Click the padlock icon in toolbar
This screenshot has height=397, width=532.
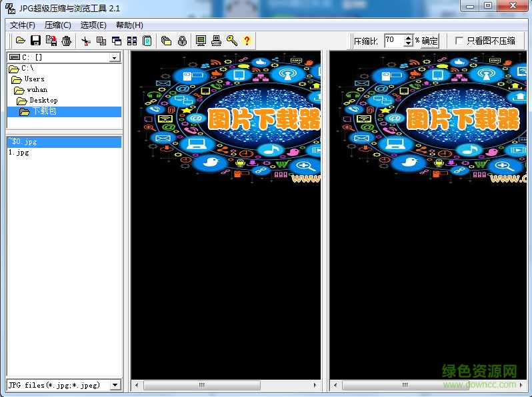point(181,41)
